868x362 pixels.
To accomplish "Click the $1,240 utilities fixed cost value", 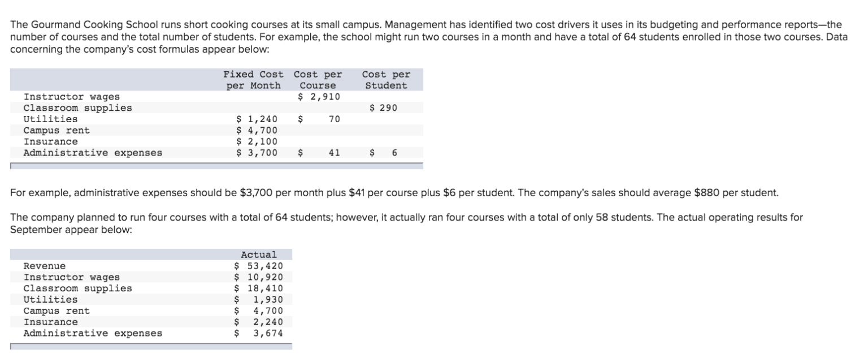I will coord(257,119).
